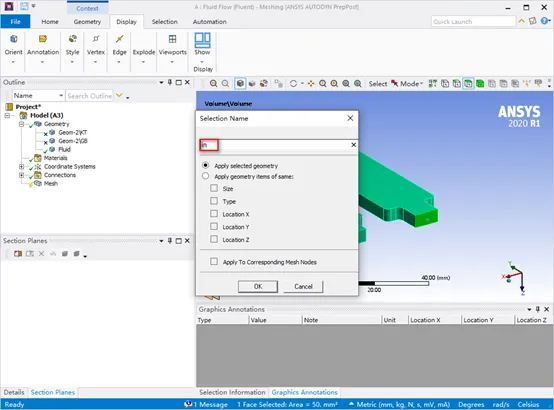The height and width of the screenshot is (410, 554).
Task: Check the Location Y option
Action: point(214,226)
